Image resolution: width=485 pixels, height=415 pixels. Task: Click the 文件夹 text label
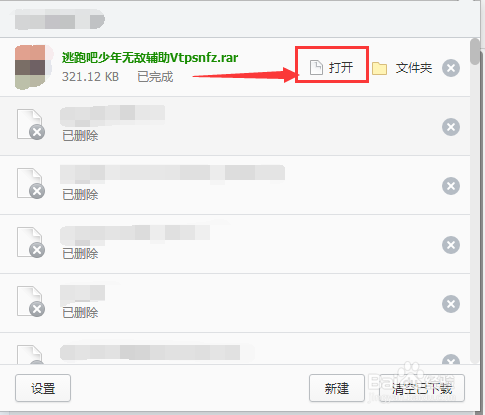click(414, 68)
